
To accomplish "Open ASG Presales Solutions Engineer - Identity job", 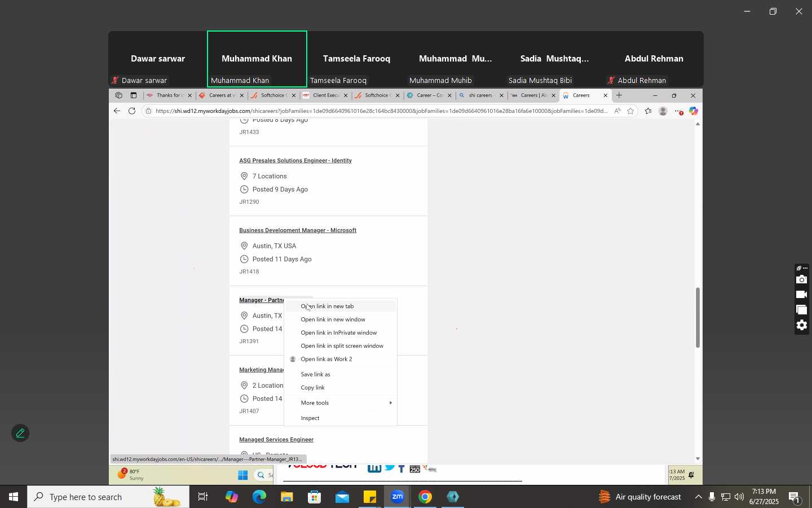I will 295,161.
